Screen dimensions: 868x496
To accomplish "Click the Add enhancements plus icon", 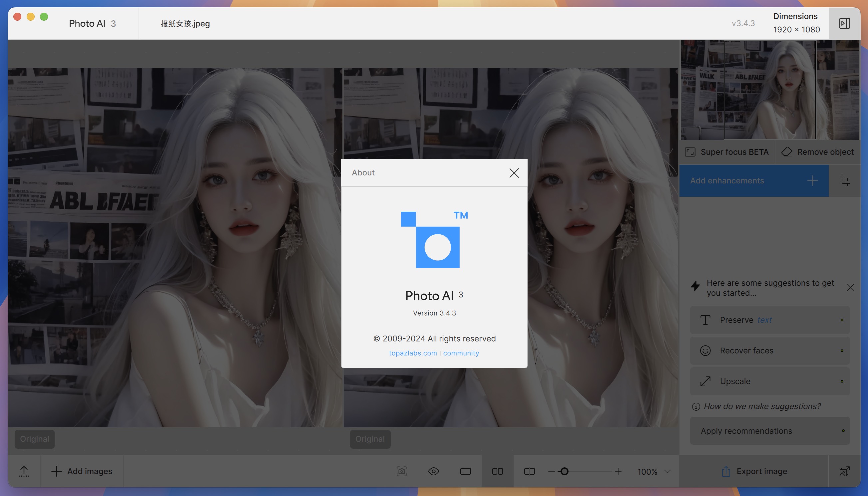I will click(x=812, y=180).
